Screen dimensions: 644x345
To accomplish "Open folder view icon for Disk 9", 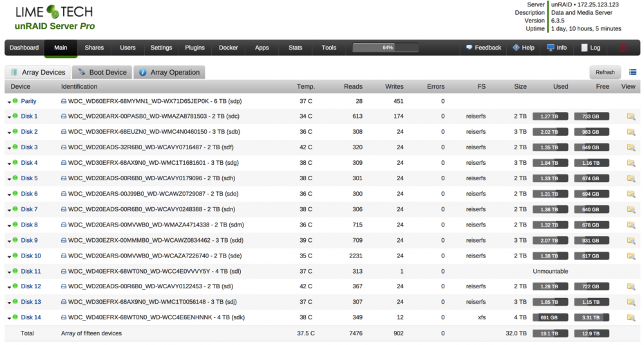I will point(631,240).
